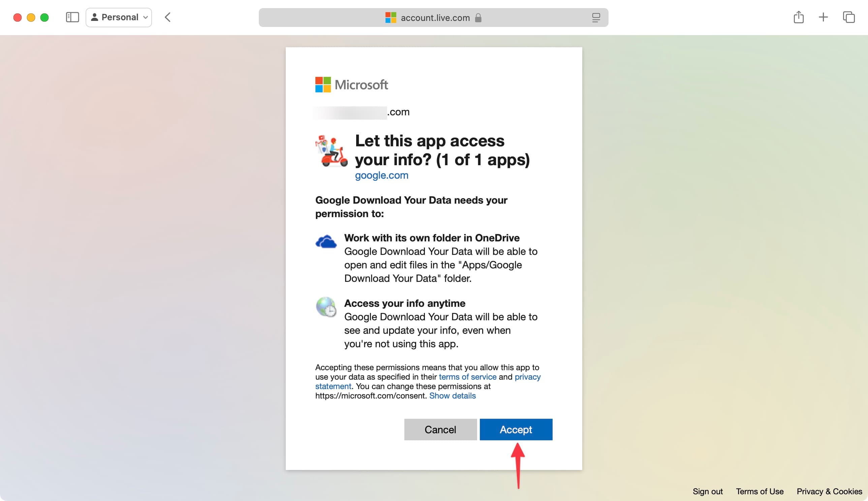Expand Show details for permissions
The image size is (868, 501).
[x=451, y=395]
